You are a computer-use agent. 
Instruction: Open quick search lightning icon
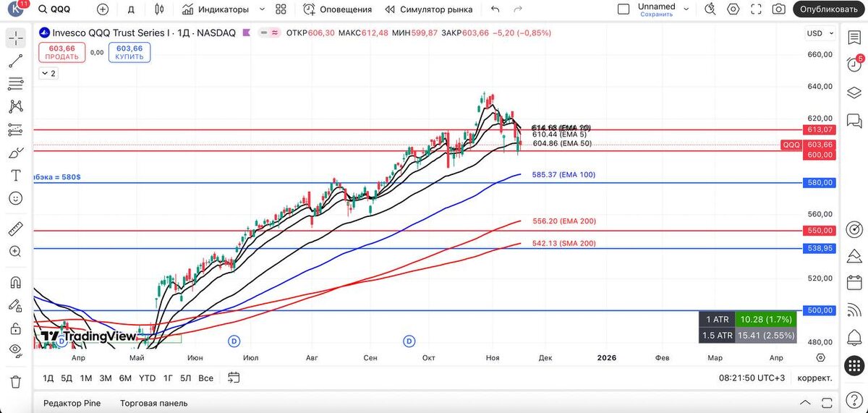[710, 9]
